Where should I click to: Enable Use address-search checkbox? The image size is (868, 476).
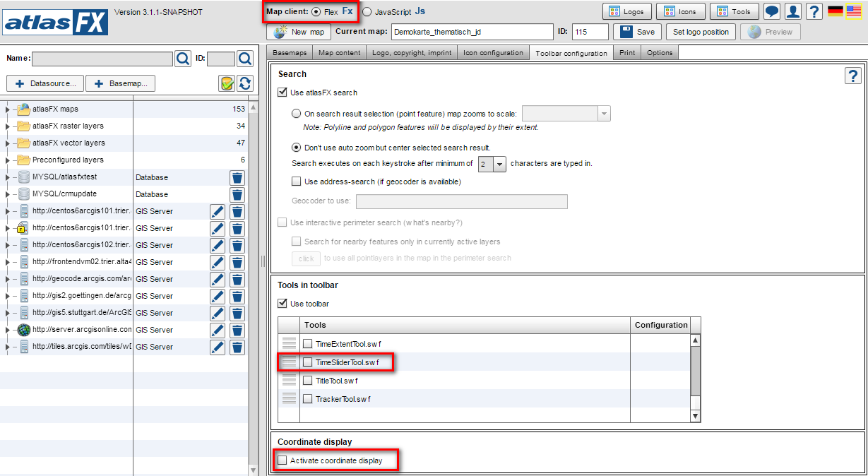[x=297, y=182]
